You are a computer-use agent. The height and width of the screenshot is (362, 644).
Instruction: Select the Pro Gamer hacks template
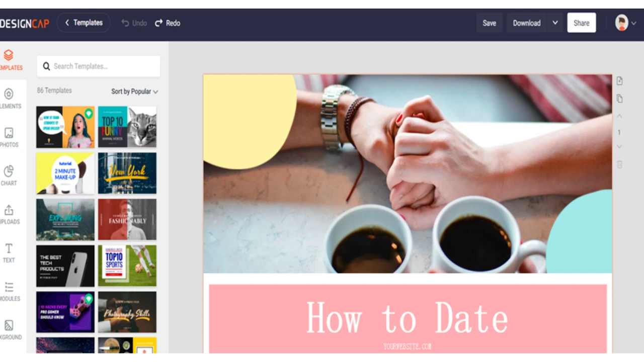point(65,312)
